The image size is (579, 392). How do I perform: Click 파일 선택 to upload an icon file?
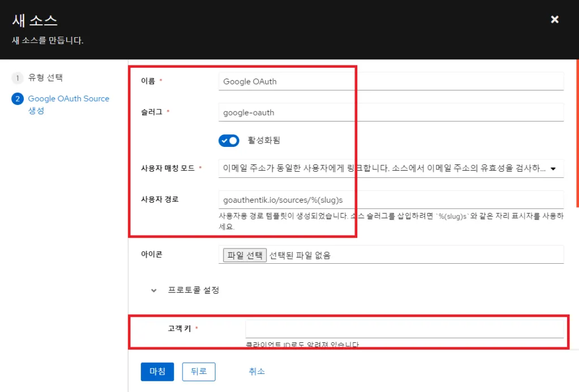243,254
